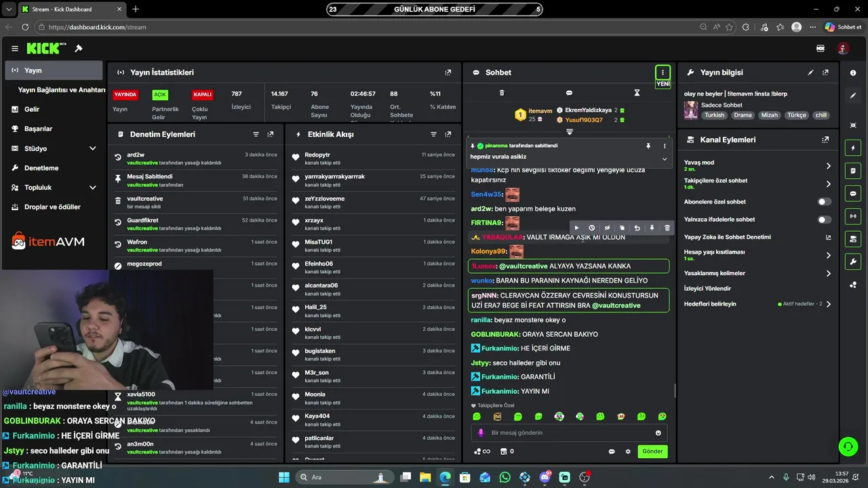The image size is (868, 488).
Task: Toggle Abonelere özel sohbet switch
Action: (x=825, y=202)
